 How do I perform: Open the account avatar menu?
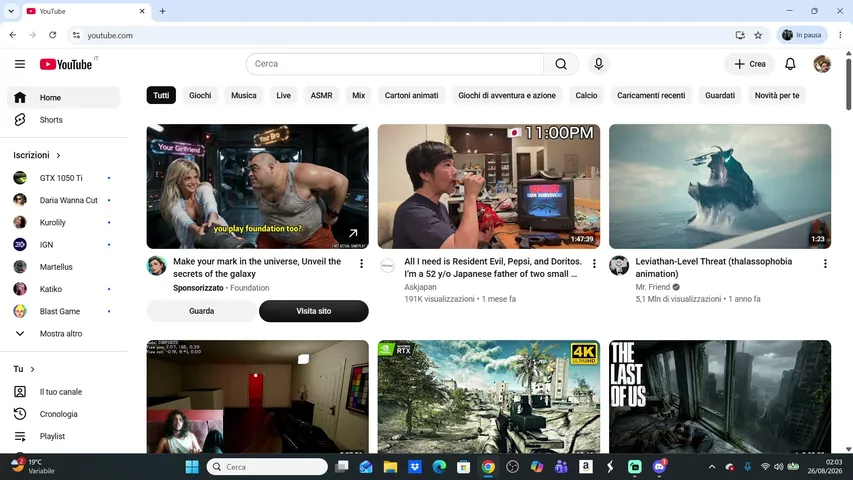click(x=822, y=64)
